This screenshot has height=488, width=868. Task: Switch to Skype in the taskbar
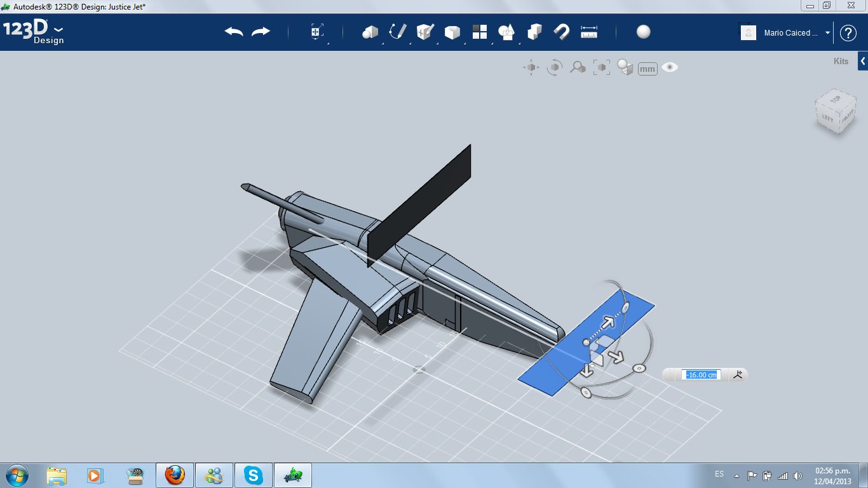pyautogui.click(x=254, y=475)
